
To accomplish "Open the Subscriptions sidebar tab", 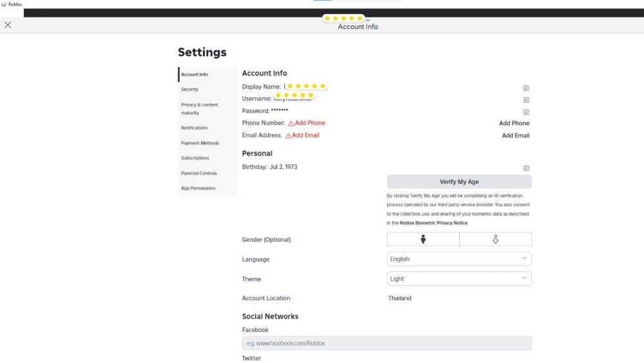I will tap(208, 158).
